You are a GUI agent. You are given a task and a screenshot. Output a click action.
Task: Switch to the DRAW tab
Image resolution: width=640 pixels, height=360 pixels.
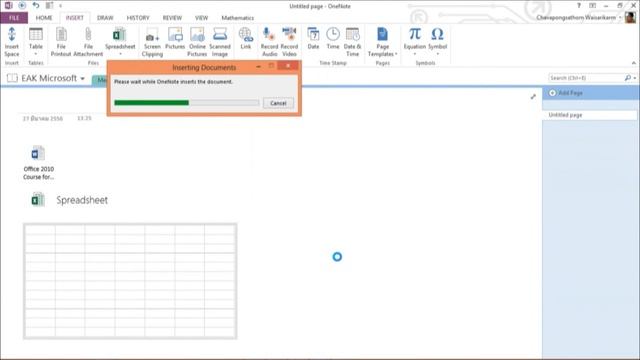pyautogui.click(x=105, y=18)
